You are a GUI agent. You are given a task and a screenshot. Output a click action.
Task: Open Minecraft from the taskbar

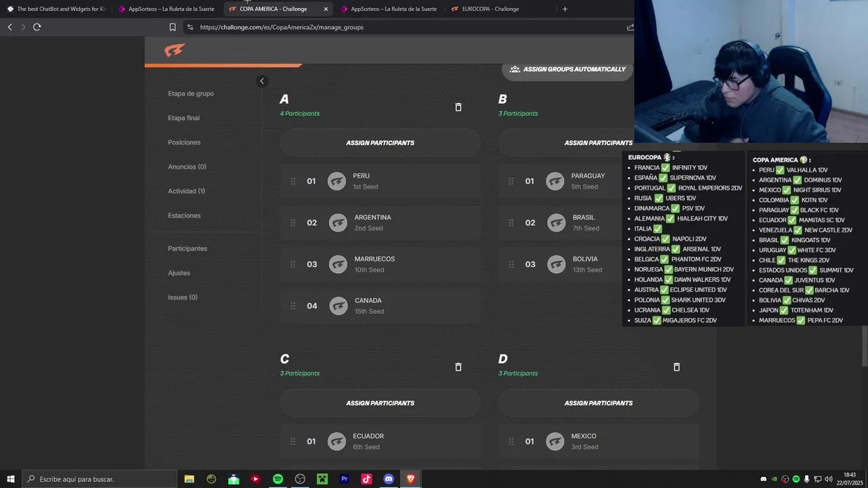[322, 479]
